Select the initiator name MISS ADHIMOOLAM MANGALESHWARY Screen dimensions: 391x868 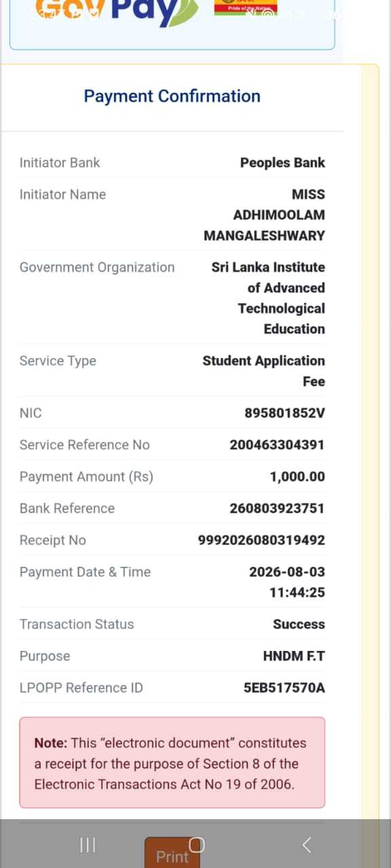pos(264,215)
